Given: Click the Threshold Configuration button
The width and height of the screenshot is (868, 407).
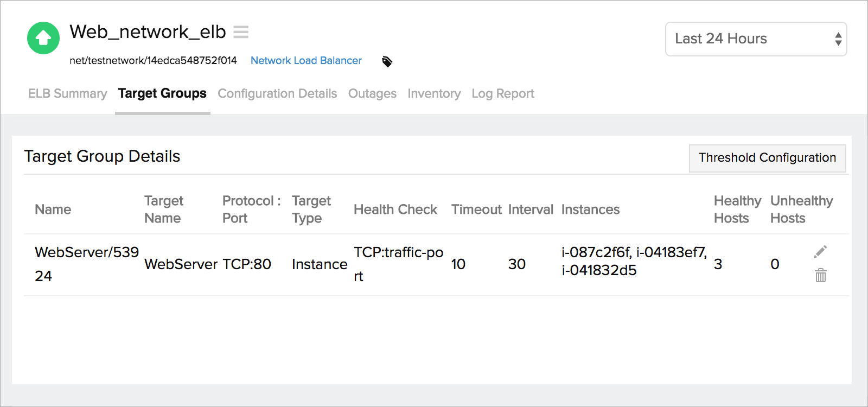Looking at the screenshot, I should 767,158.
